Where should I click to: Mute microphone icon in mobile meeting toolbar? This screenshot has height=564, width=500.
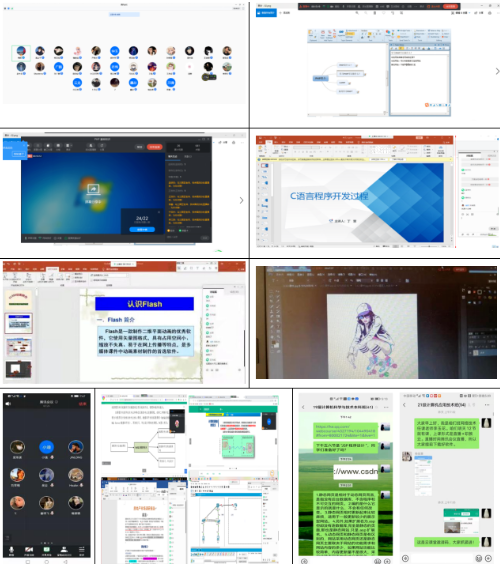12,549
